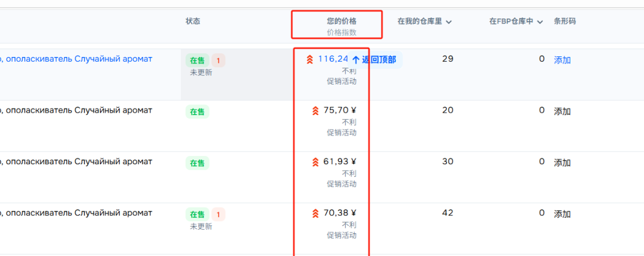Click the orange "1" badge in the 70,38 ¥ row
The image size is (644, 256).
point(218,214)
